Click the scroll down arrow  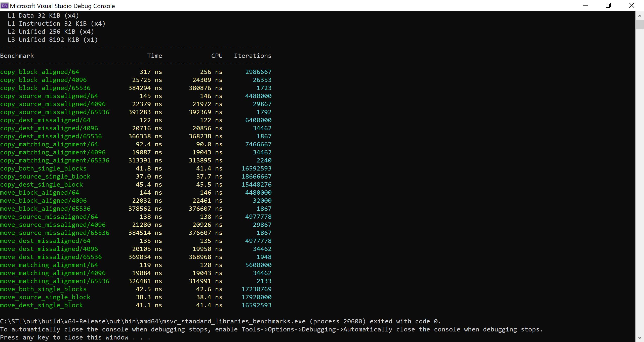click(x=639, y=338)
